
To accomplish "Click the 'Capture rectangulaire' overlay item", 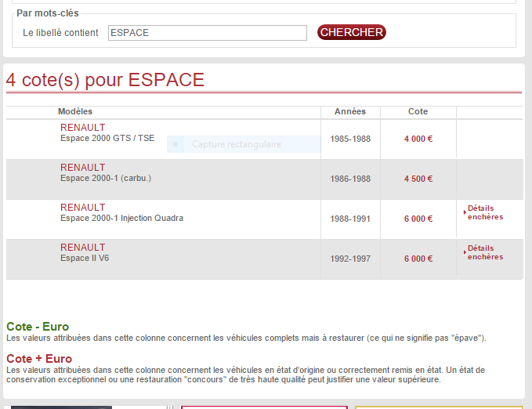I will coord(236,144).
